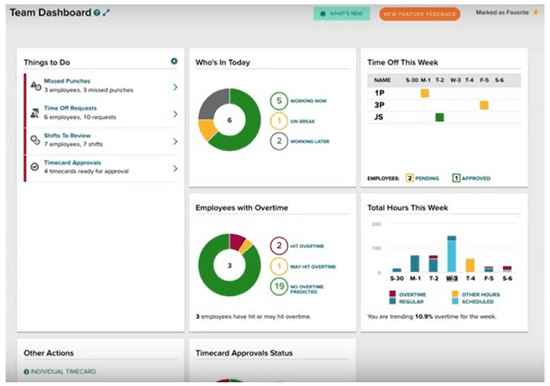Click '3 employees, 3 missed punches' text
The width and height of the screenshot is (550, 386).
click(88, 90)
